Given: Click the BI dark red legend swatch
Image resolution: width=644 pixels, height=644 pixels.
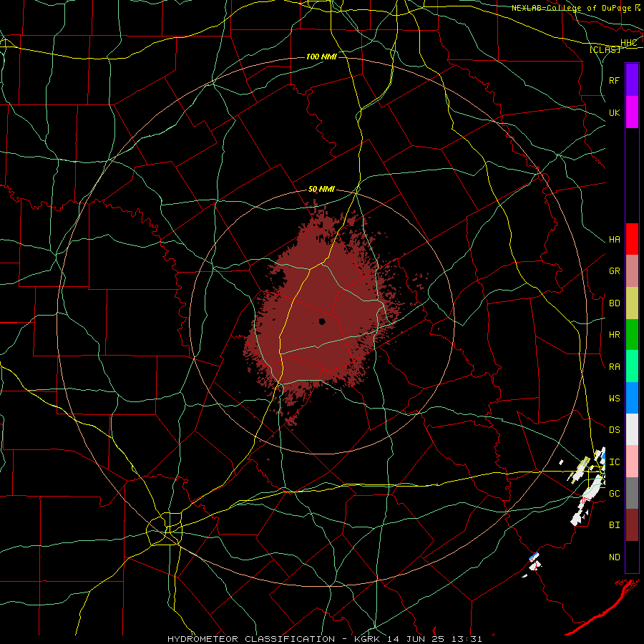Looking at the screenshot, I should pyautogui.click(x=632, y=525).
